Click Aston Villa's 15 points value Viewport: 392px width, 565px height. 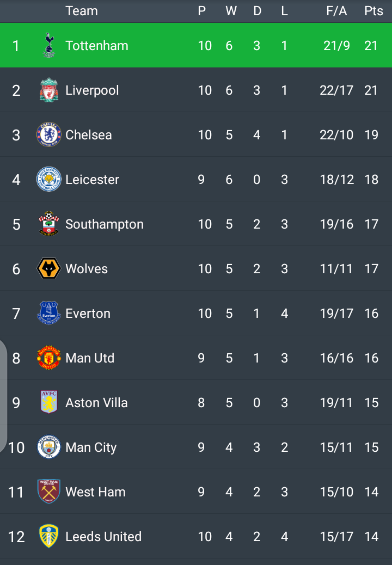[x=371, y=403]
